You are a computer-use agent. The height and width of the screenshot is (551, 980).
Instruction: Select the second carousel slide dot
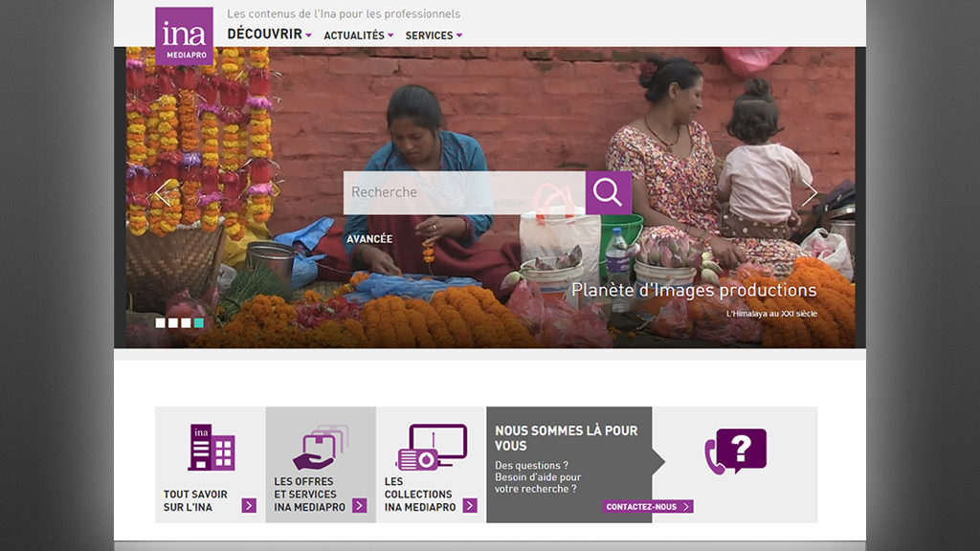click(173, 323)
